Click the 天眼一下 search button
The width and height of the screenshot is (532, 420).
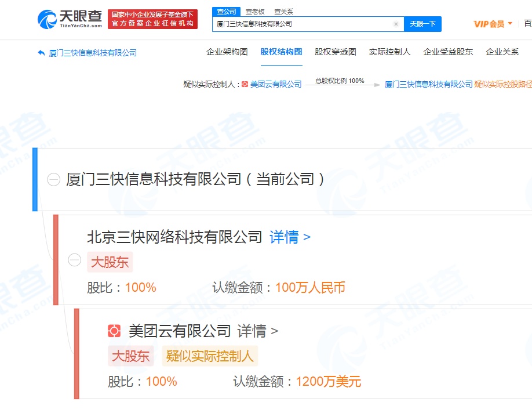point(422,24)
